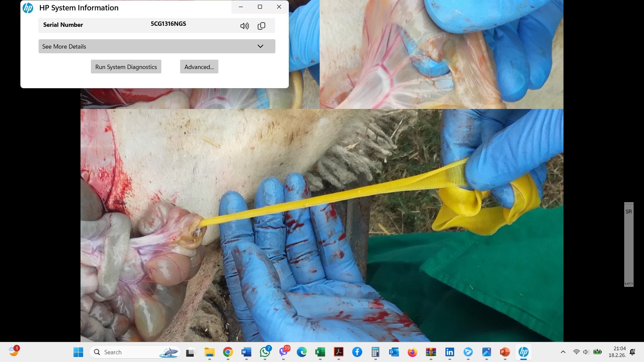
Task: Open the notifications bell icon
Action: tap(632, 352)
